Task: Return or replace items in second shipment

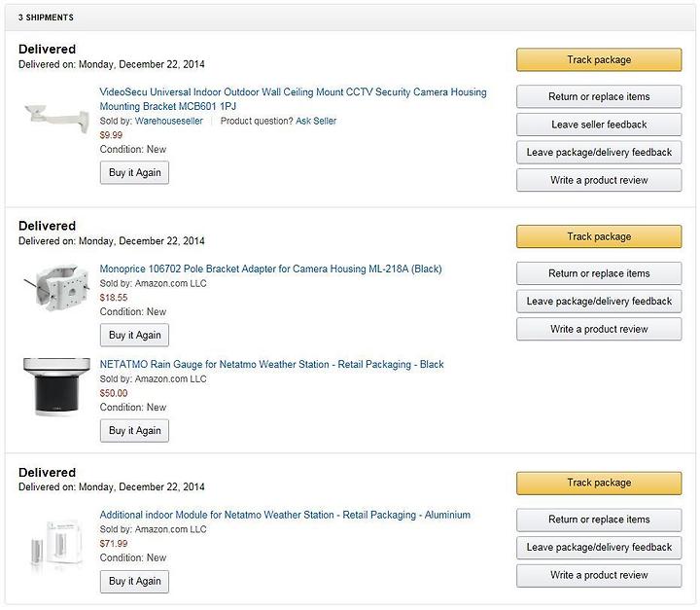Action: point(599,273)
